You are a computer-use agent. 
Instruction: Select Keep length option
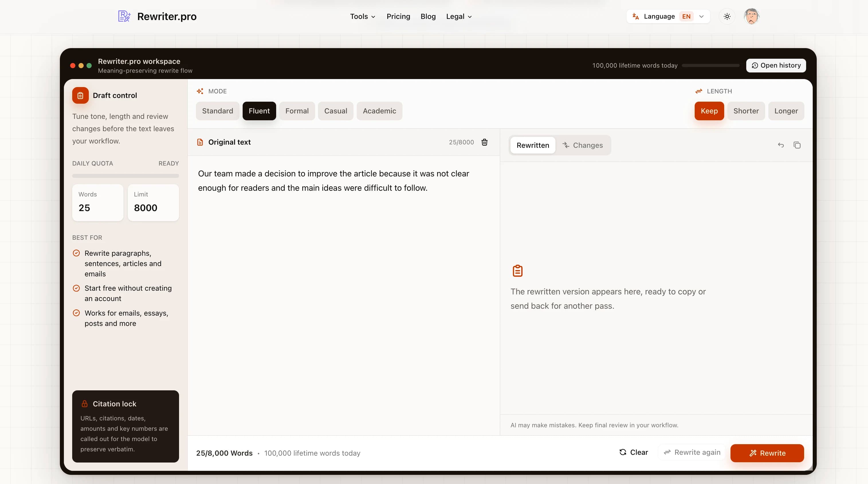709,111
